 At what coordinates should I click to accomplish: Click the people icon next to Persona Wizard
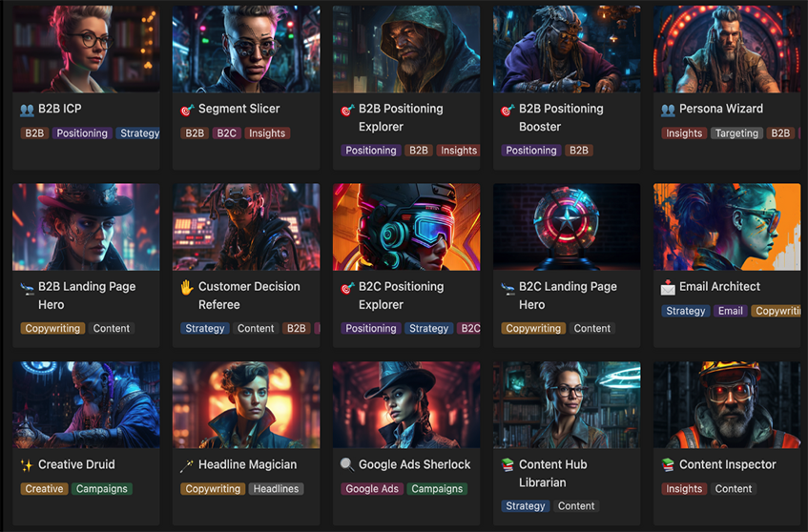click(668, 110)
